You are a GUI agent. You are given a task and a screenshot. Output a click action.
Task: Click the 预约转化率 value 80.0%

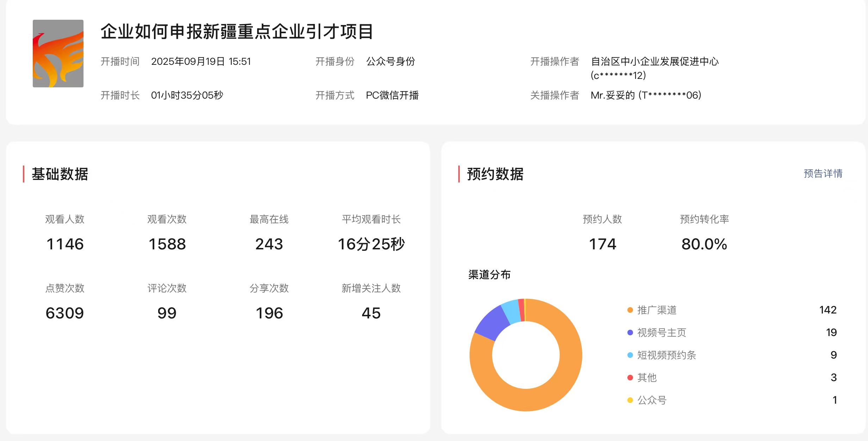coord(704,244)
